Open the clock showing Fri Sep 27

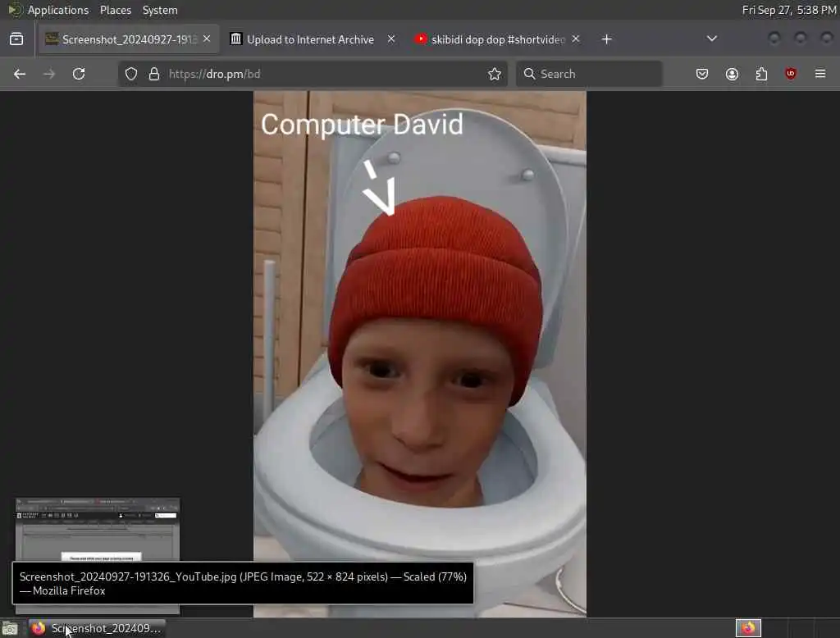(789, 10)
